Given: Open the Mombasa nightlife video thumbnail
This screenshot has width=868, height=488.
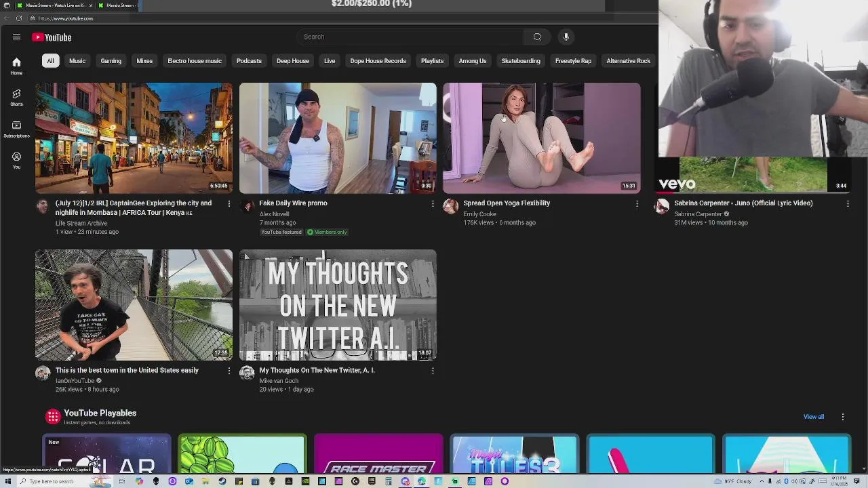Looking at the screenshot, I should click(x=134, y=138).
